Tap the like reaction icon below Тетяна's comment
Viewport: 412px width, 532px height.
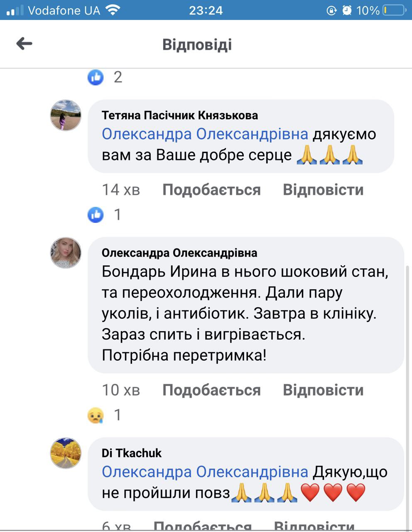96,214
